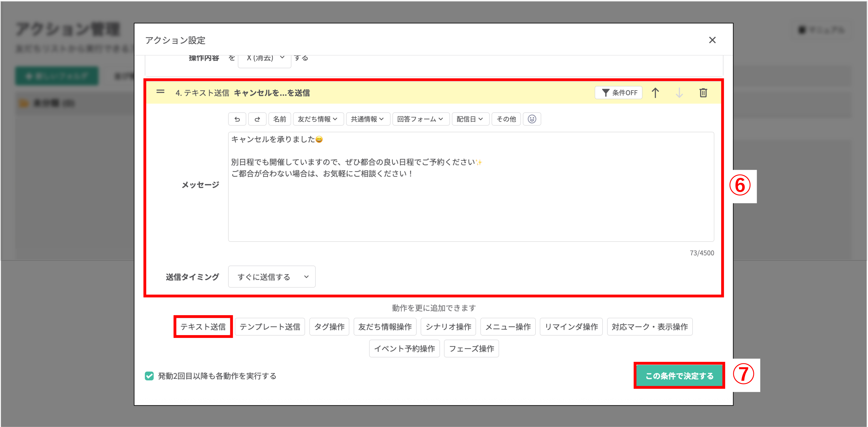The width and height of the screenshot is (868, 427).
Task: Add a タグ操作 action
Action: point(329,326)
